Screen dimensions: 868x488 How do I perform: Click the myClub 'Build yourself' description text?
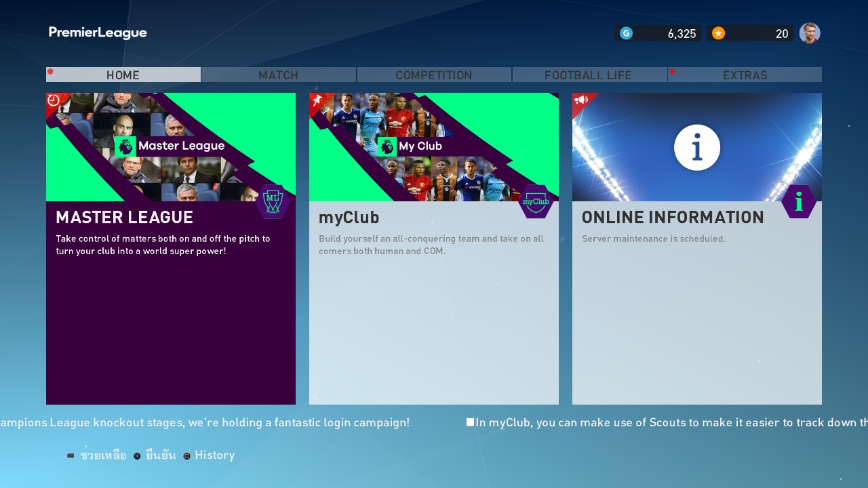431,245
